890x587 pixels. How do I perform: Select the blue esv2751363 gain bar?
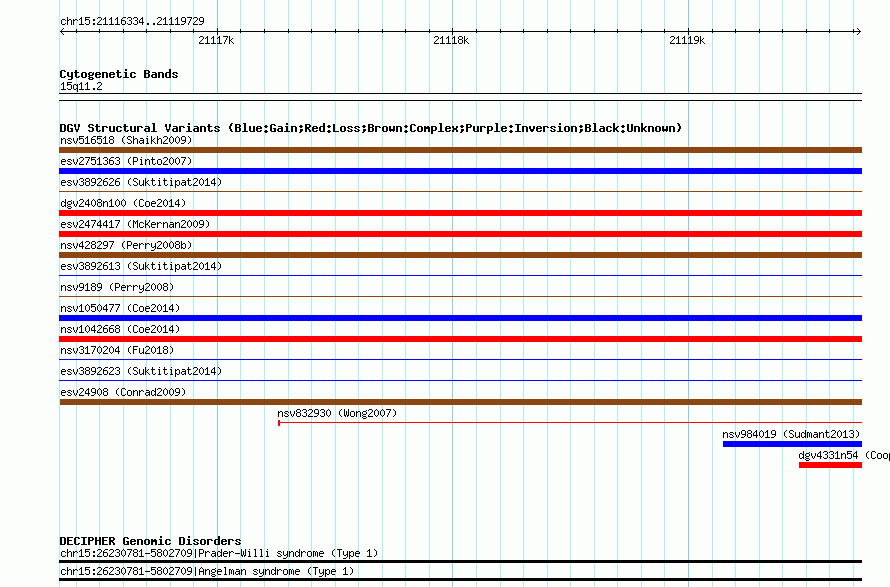coord(460,171)
